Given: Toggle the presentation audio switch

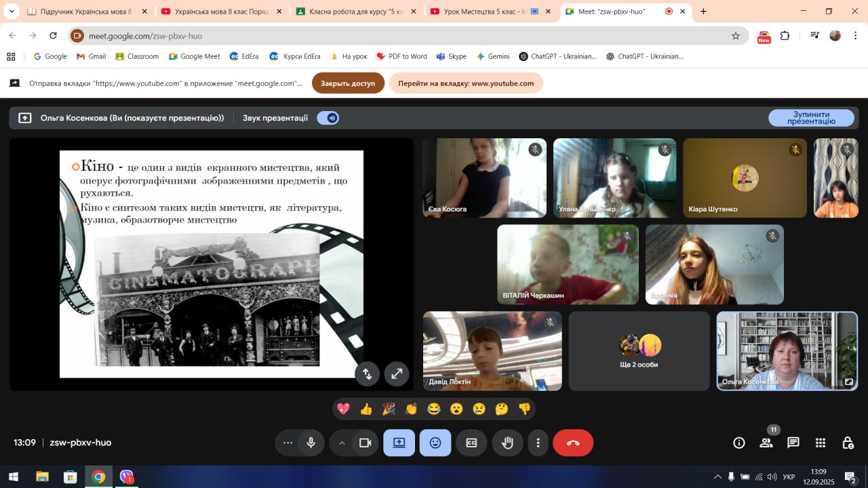Looking at the screenshot, I should (328, 118).
